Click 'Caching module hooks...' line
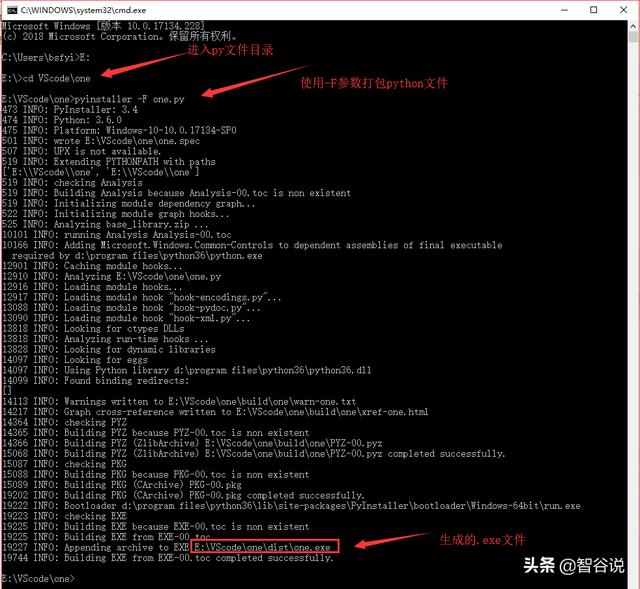Screen dimensions: 640x589 [x=92, y=266]
